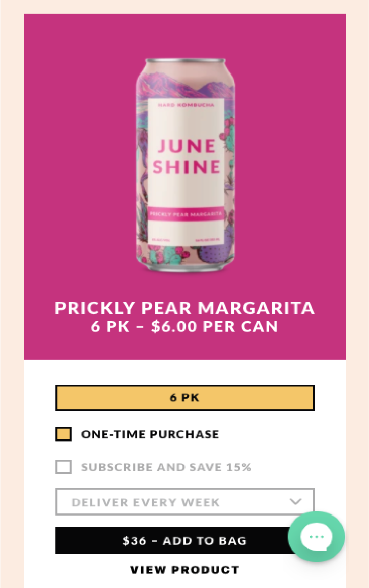Click the pink Prickly Pear Margarita band on the can
The height and width of the screenshot is (588, 369).
tap(186, 214)
